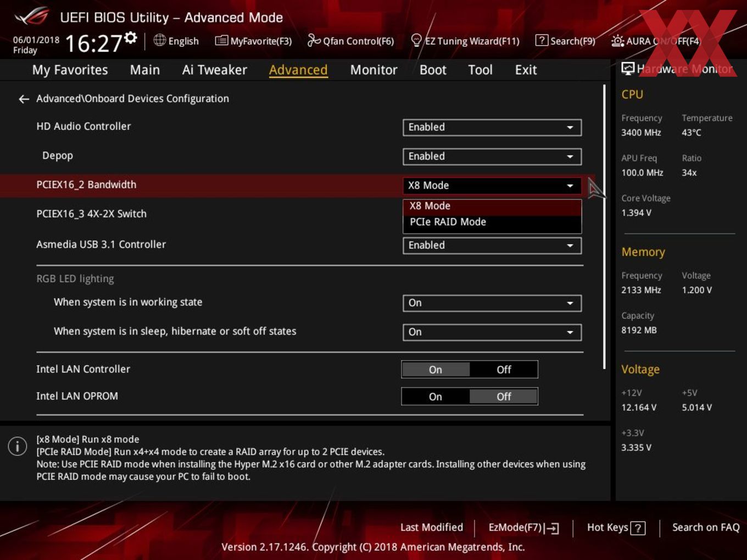Viewport: 747px width, 560px height.
Task: Click Last Modified
Action: pyautogui.click(x=432, y=528)
